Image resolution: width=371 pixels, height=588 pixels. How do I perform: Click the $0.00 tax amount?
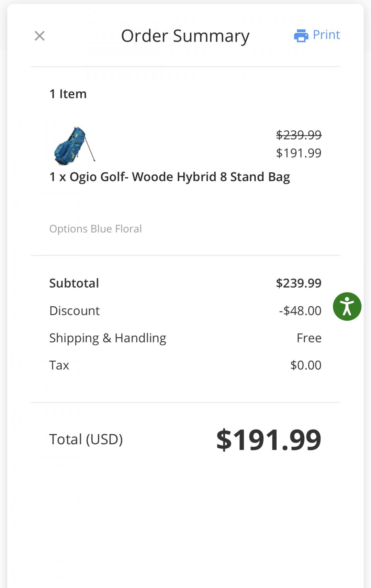[x=306, y=365]
